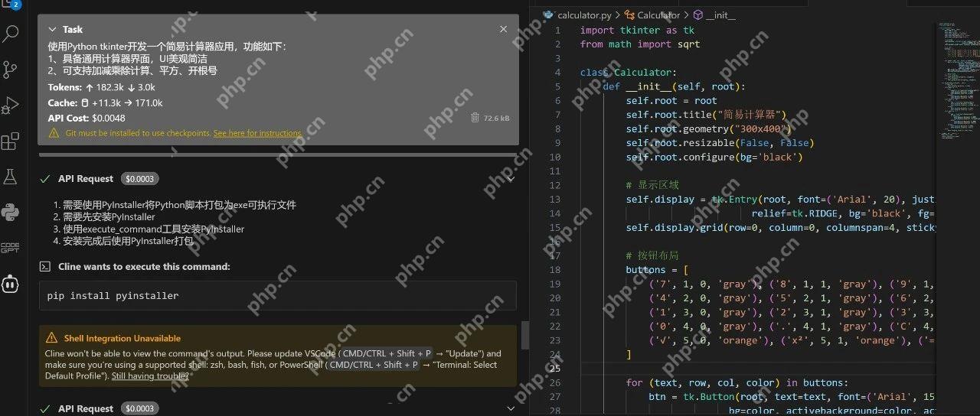The width and height of the screenshot is (980, 416).
Task: Click the "class Calculator:" code line
Action: (x=629, y=73)
